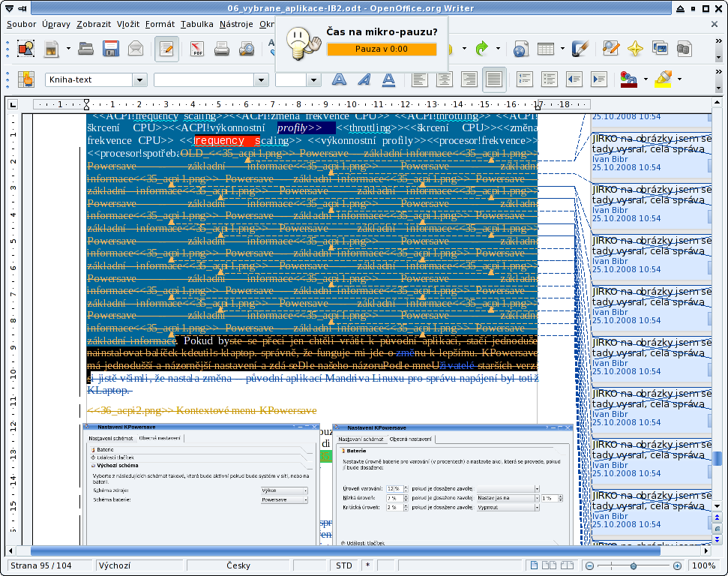The width and height of the screenshot is (728, 576).
Task: Turn on bulleted list
Action: (x=550, y=79)
